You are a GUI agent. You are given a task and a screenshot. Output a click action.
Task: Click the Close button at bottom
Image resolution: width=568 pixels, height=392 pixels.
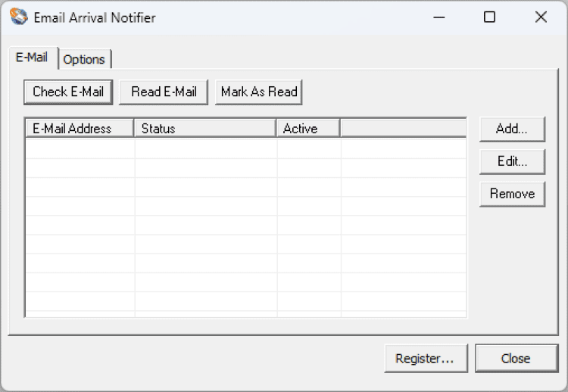click(517, 359)
